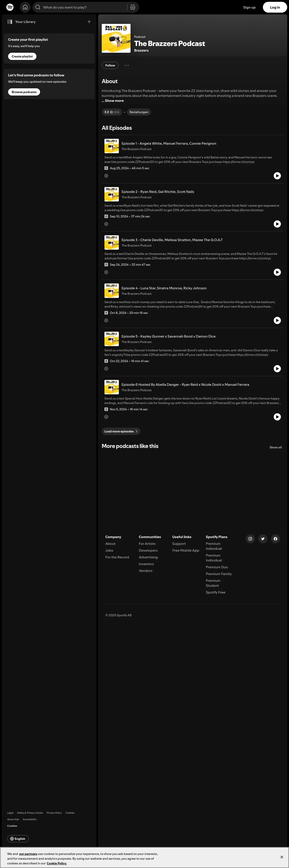Add Episode 2 to library plus icon
This screenshot has width=289, height=868.
click(106, 224)
